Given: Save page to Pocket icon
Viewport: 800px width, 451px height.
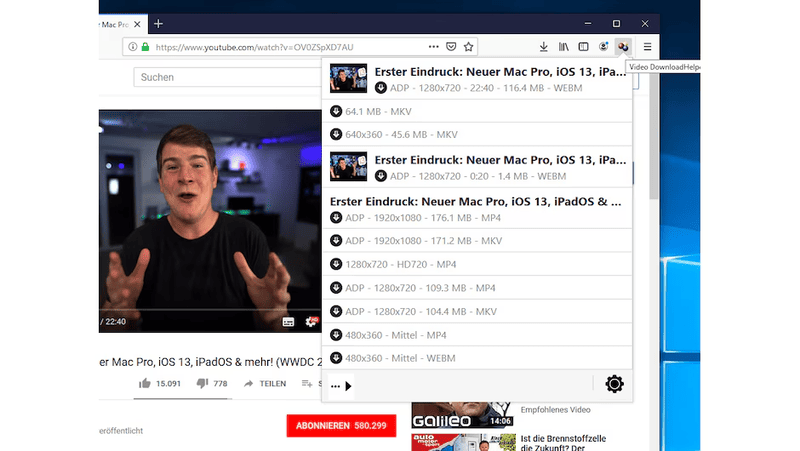Looking at the screenshot, I should point(451,47).
